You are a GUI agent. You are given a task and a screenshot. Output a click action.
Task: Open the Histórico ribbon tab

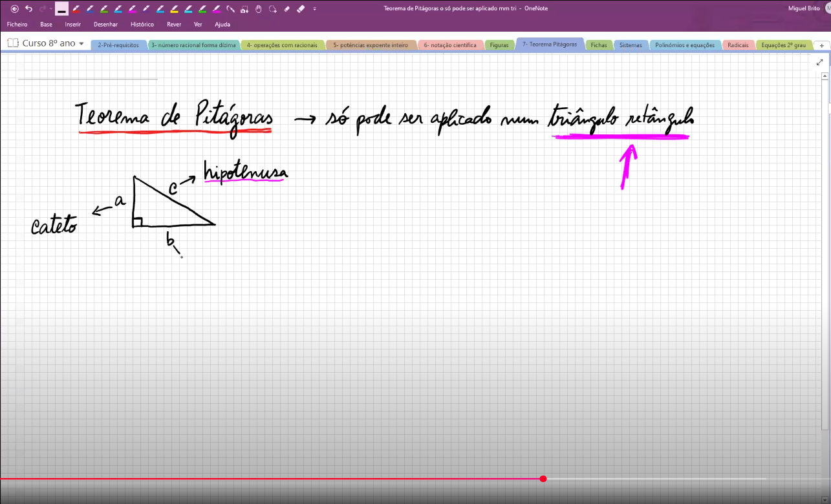142,25
